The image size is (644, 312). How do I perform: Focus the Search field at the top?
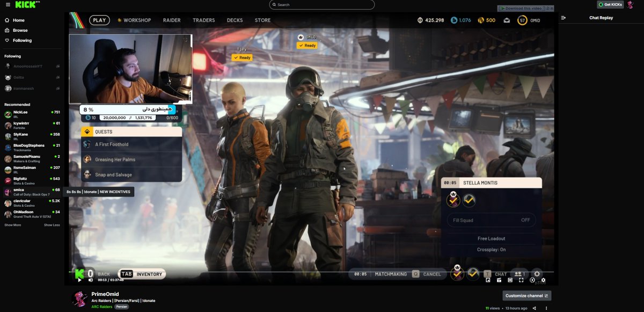click(321, 5)
